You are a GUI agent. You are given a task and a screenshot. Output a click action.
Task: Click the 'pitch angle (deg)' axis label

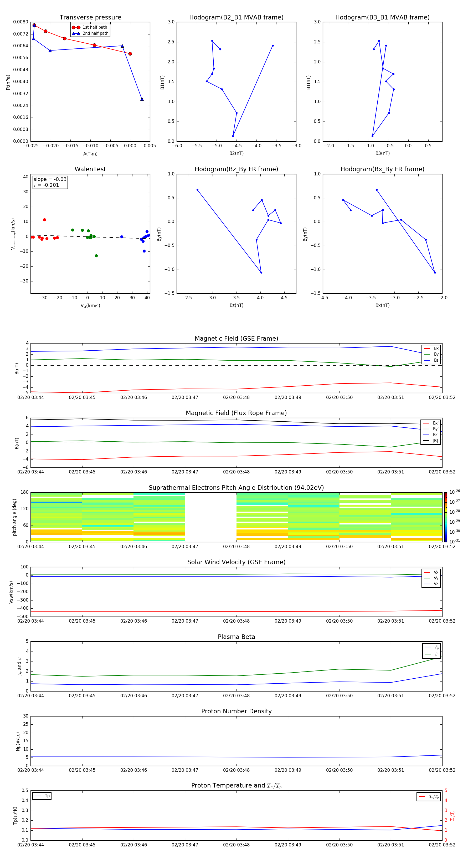pyautogui.click(x=14, y=517)
